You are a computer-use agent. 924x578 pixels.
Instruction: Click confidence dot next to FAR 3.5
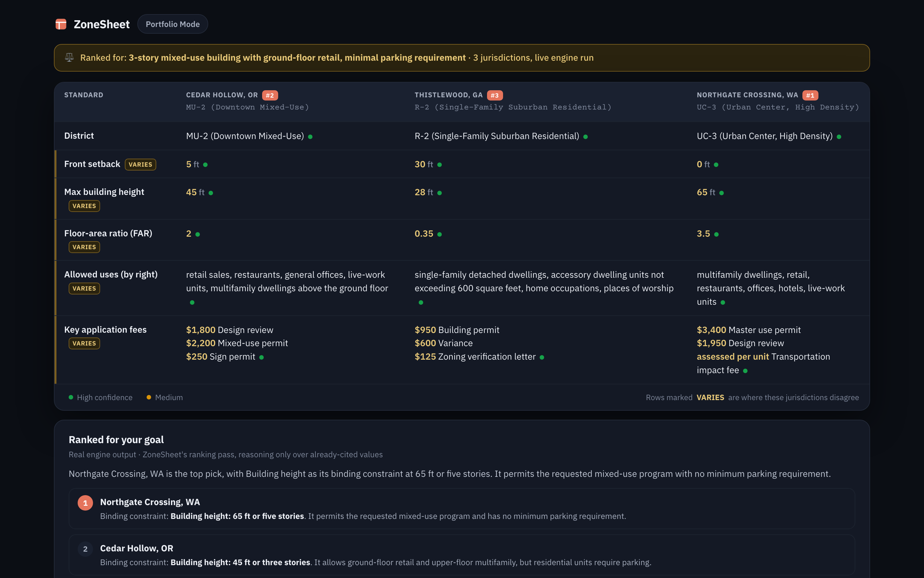(x=716, y=234)
